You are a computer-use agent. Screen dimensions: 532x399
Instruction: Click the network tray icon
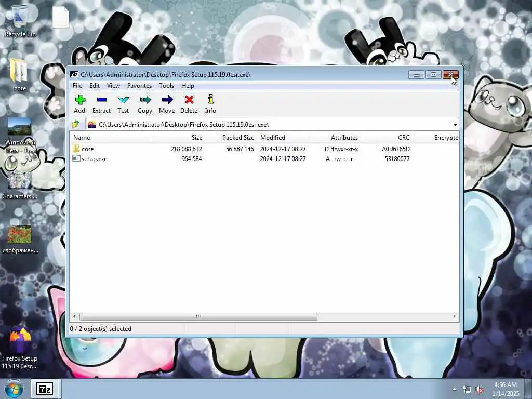point(467,390)
